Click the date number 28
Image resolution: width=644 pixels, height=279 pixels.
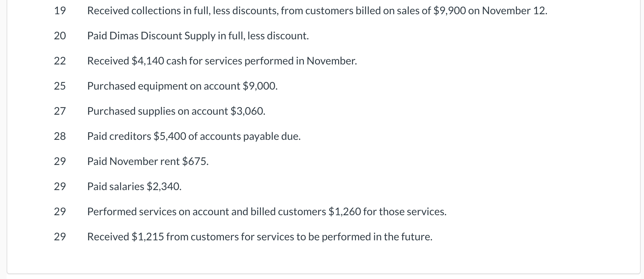pyautogui.click(x=60, y=136)
